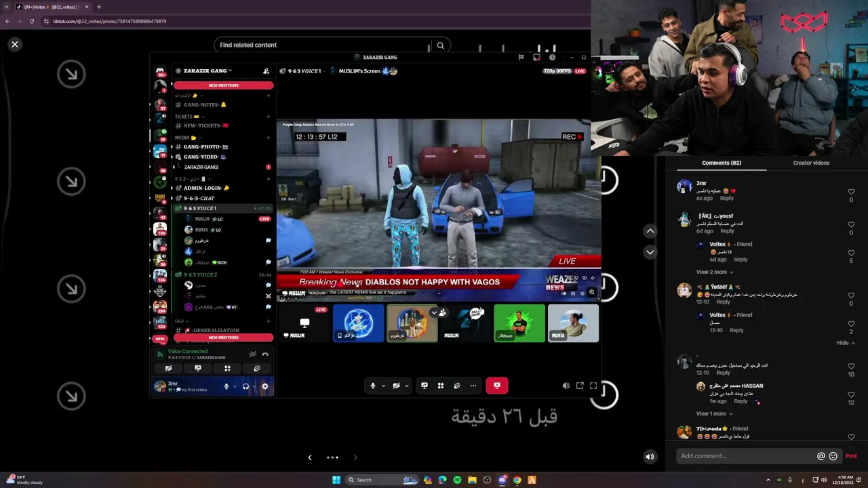
Task: Go to next post with down chevron
Action: pyautogui.click(x=650, y=252)
